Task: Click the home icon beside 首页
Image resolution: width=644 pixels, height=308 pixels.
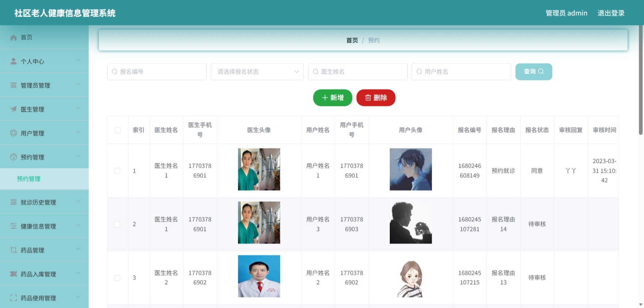Action: click(14, 37)
